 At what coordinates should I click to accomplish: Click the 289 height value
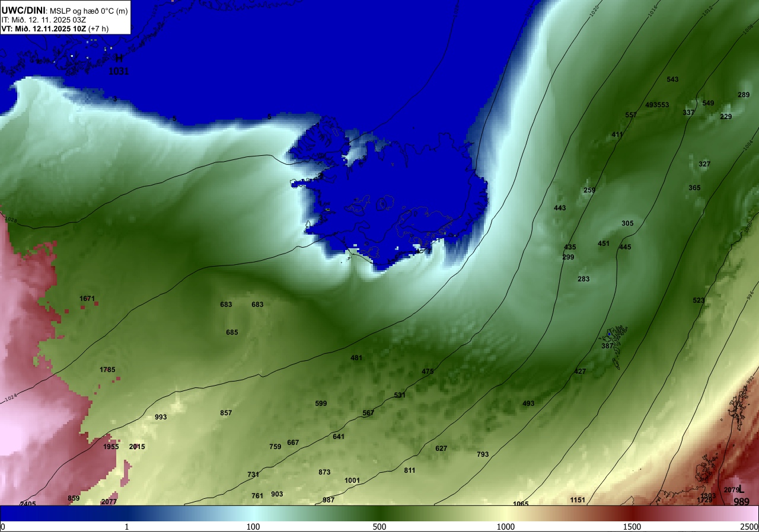(x=744, y=95)
